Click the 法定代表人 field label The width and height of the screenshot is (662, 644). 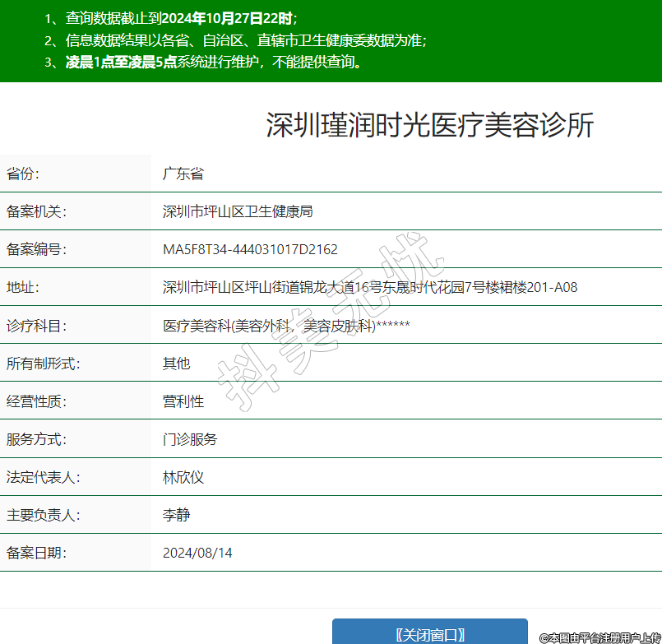(43, 477)
